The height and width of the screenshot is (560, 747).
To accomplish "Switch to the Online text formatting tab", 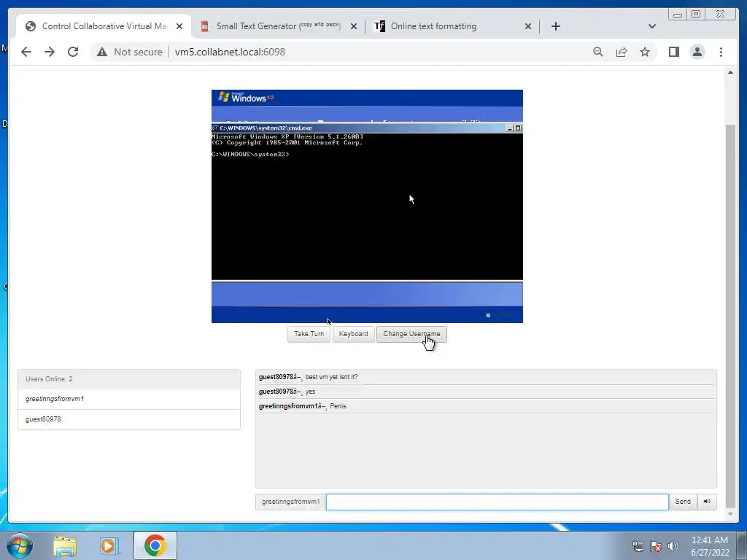I will [452, 26].
